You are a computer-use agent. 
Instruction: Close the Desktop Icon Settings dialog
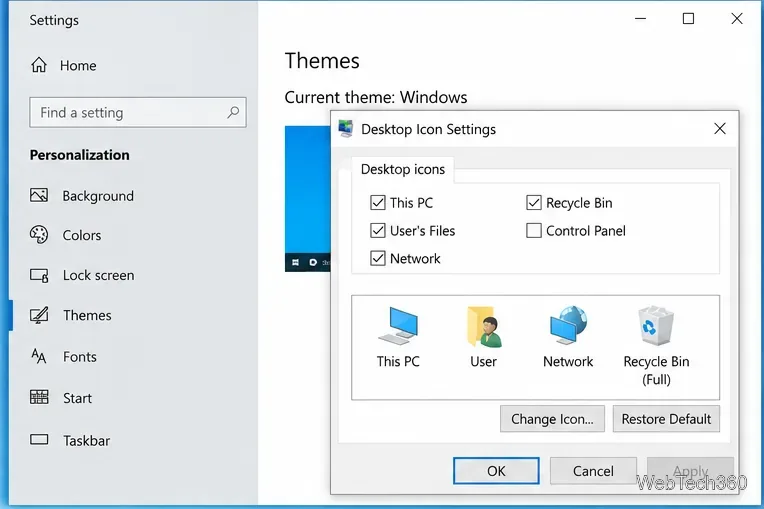pyautogui.click(x=720, y=129)
